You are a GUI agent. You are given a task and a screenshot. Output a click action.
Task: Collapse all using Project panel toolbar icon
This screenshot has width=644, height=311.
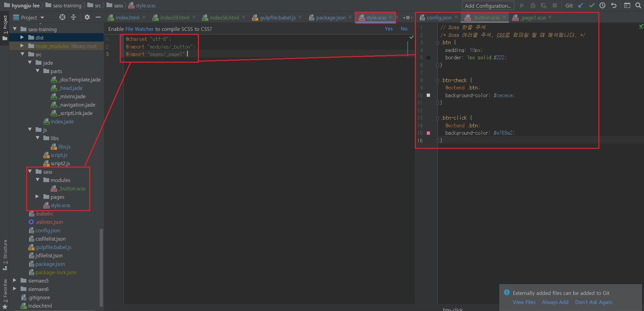click(73, 17)
